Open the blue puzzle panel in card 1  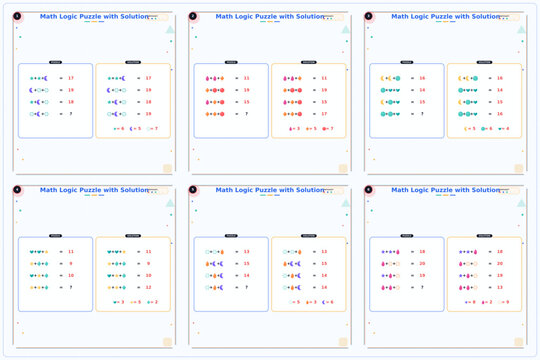55,101
